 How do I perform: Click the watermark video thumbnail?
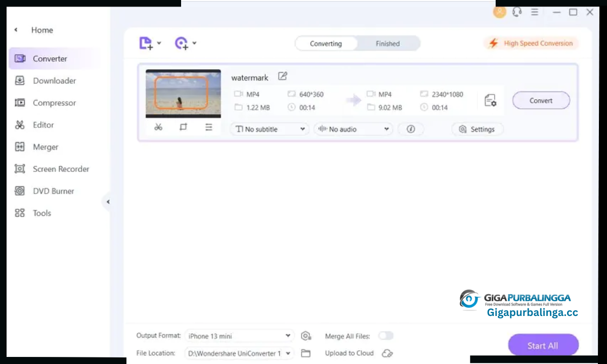point(183,94)
